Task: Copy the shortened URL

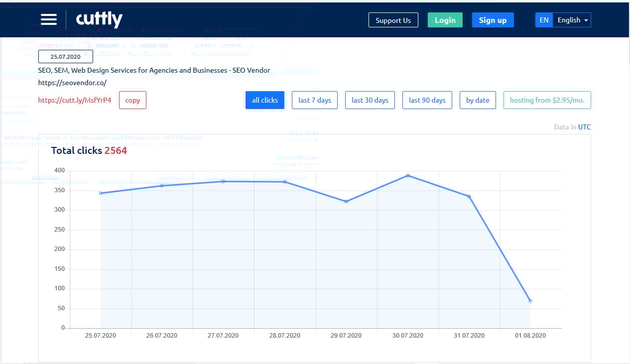Action: point(132,100)
